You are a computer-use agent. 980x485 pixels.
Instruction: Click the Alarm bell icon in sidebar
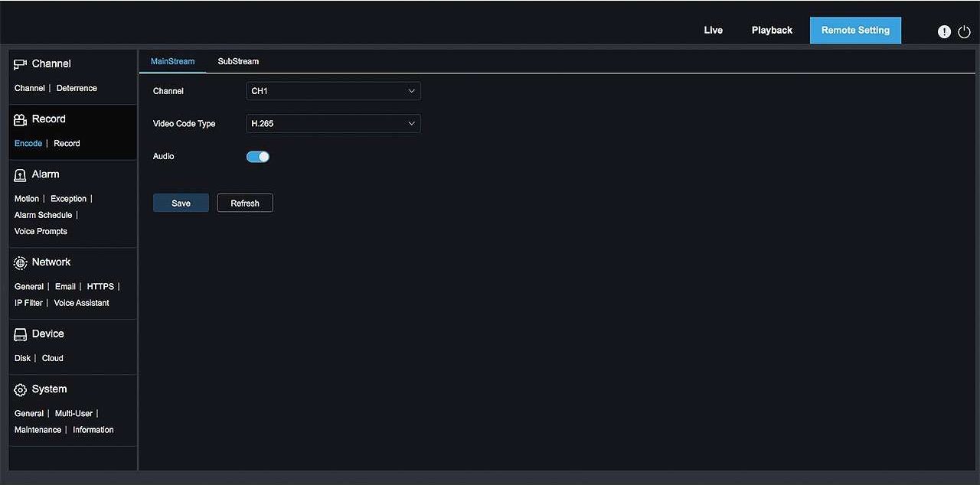[x=20, y=174]
